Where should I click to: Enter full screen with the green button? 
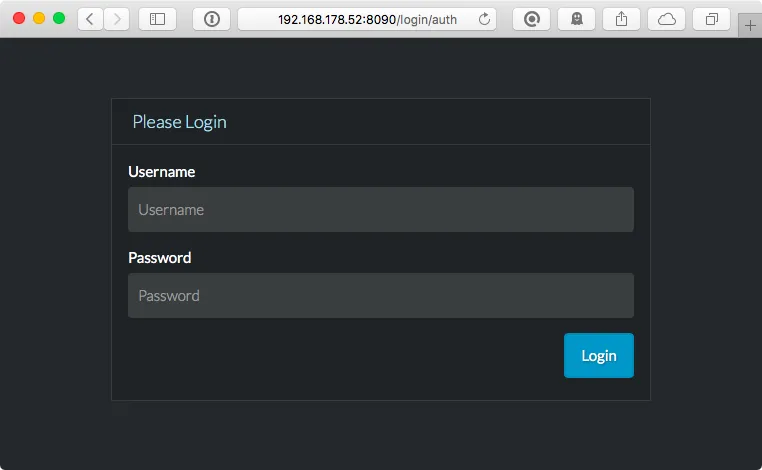59,18
